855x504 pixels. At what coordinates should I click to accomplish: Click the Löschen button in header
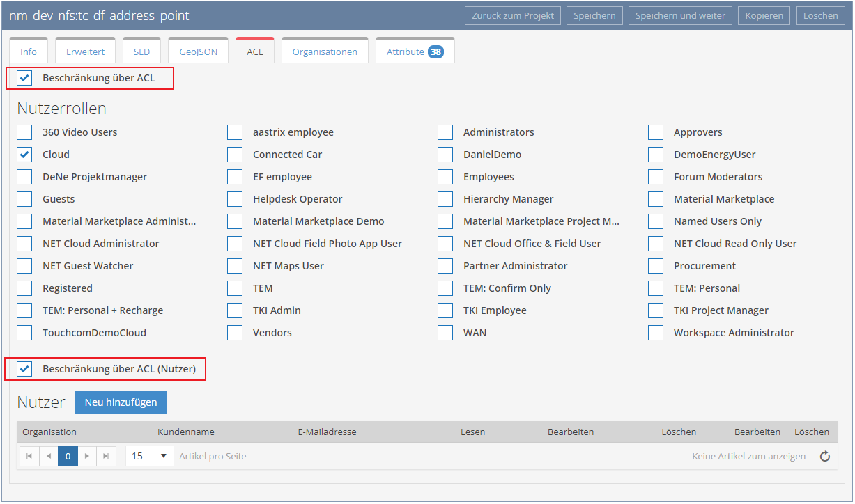pyautogui.click(x=820, y=16)
